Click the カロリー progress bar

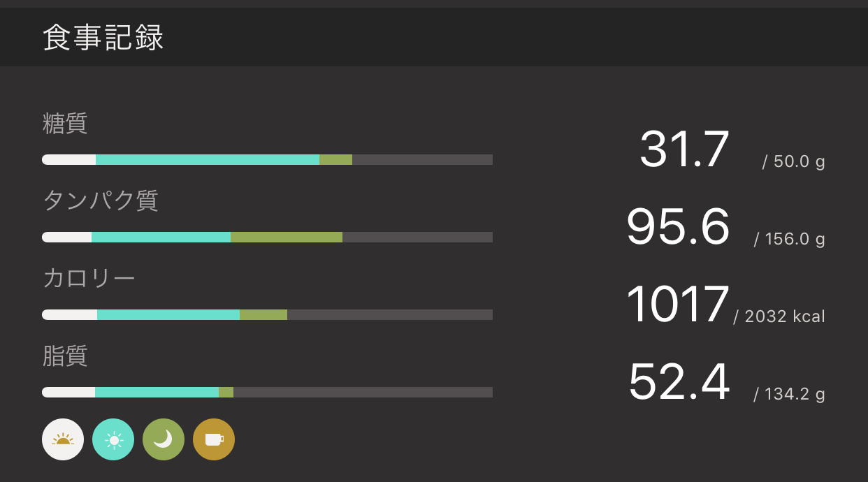coord(267,315)
